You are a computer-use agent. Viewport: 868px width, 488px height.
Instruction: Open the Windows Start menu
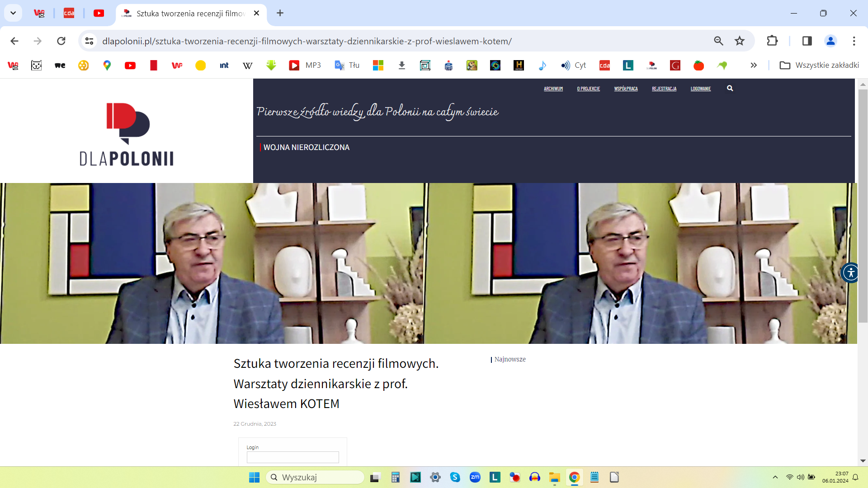254,477
